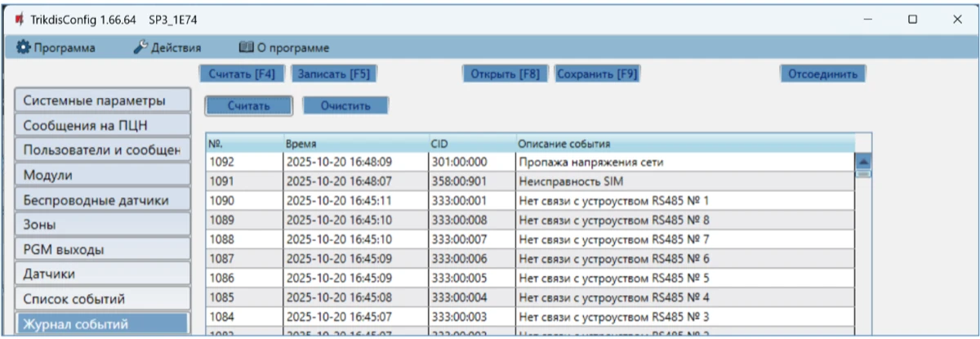Clear the event log with Очистить
Image resolution: width=980 pixels, height=339 pixels.
coord(345,105)
